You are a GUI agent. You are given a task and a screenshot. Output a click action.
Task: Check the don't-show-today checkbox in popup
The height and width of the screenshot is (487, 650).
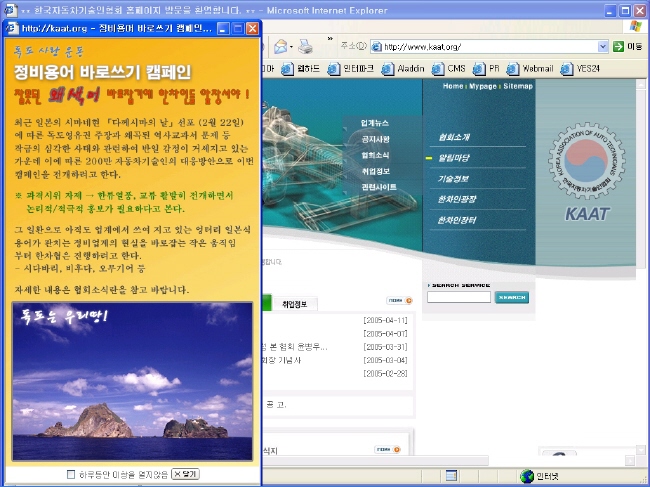pos(71,474)
